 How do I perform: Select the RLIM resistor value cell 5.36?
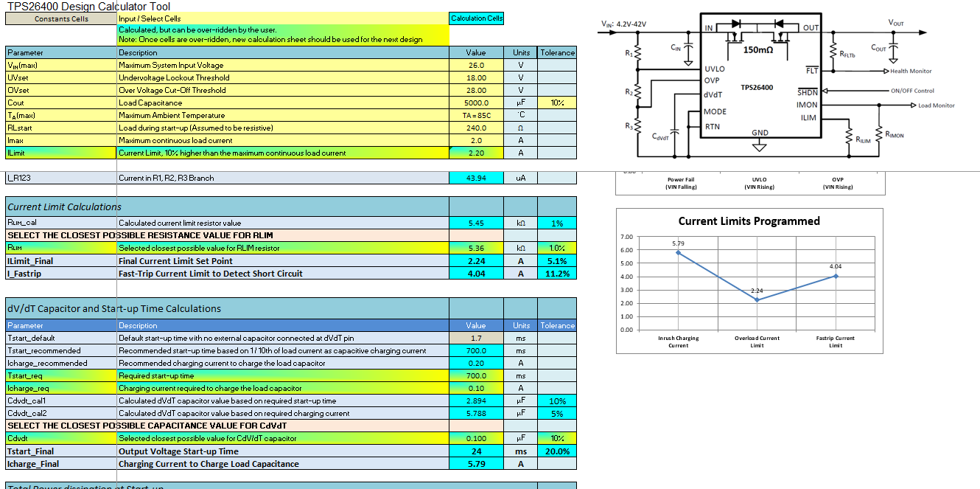click(476, 248)
